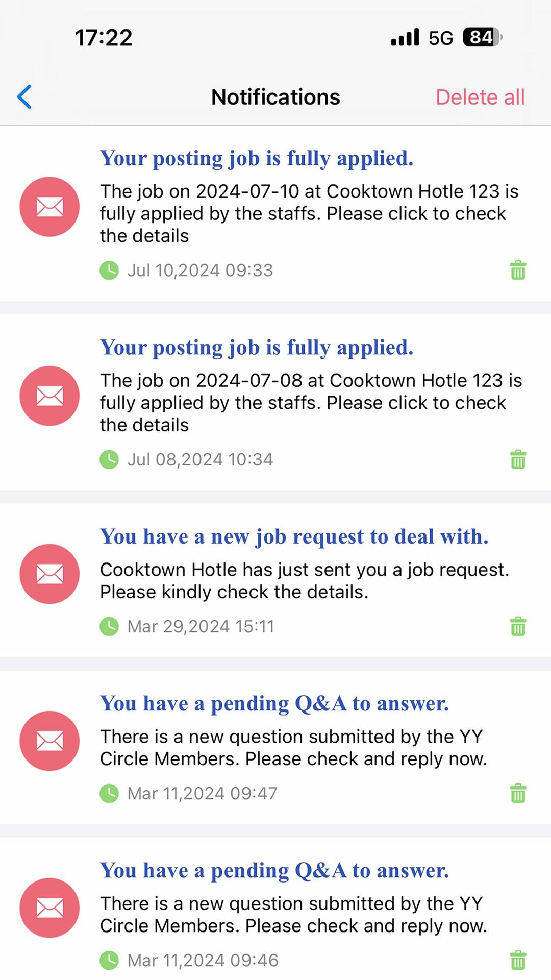Tap envelope icon of new job request notification
The image size is (551, 980).
(49, 574)
